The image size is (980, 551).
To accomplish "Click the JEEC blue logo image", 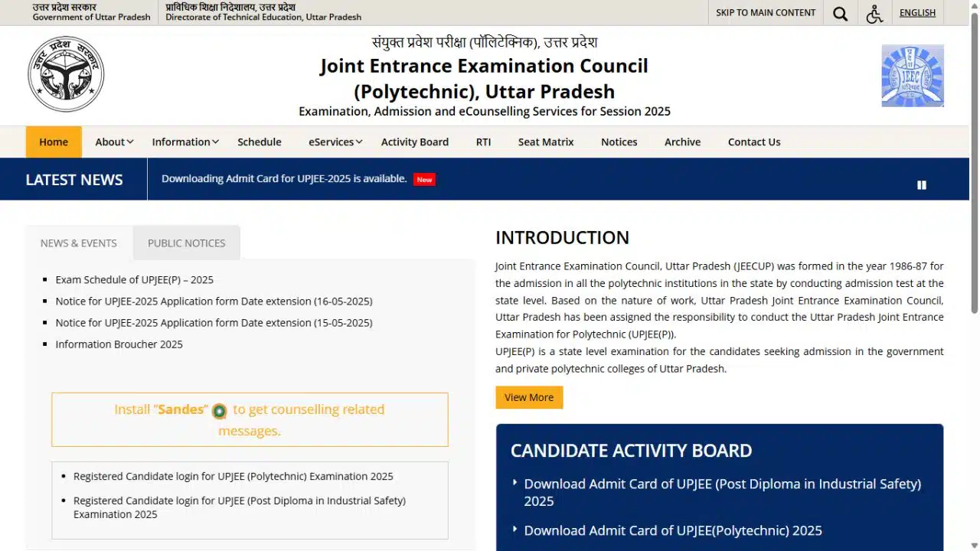I will point(913,76).
